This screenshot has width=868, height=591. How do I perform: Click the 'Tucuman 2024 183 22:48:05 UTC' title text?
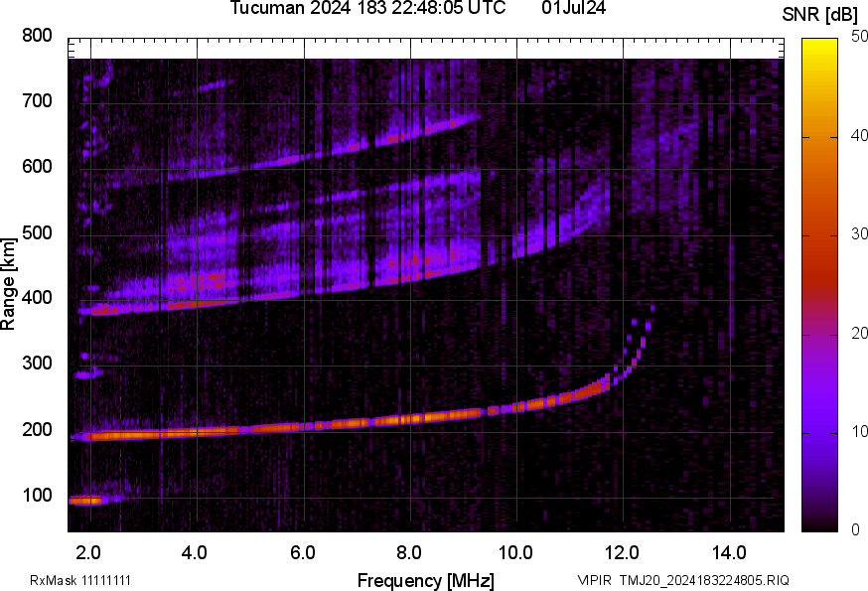pos(367,8)
